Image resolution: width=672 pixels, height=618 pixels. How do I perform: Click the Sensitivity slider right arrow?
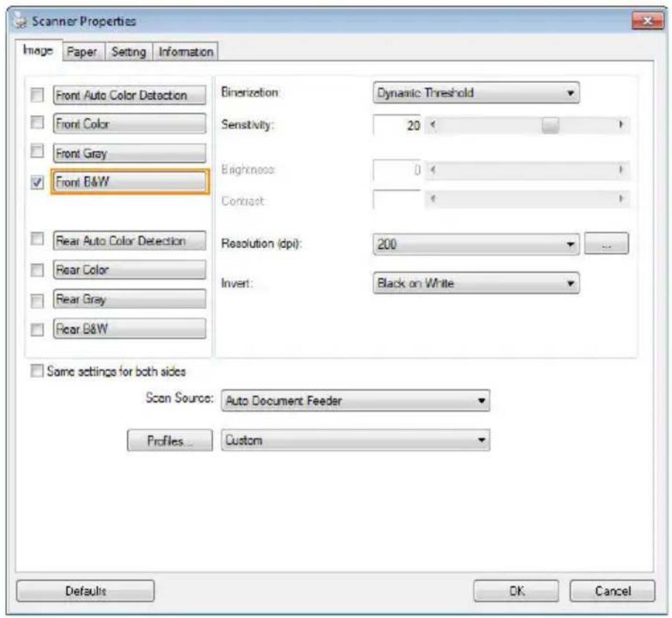coord(621,124)
